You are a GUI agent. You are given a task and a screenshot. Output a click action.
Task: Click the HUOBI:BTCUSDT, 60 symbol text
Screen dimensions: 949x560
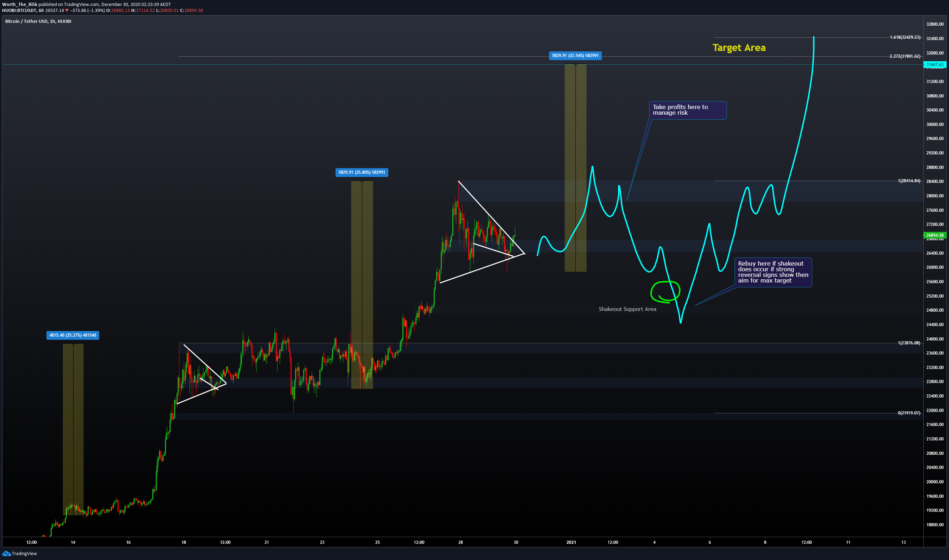point(23,11)
